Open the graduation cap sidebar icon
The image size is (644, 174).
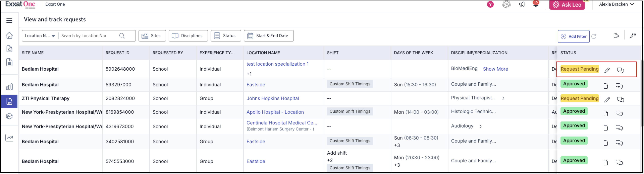pyautogui.click(x=9, y=116)
